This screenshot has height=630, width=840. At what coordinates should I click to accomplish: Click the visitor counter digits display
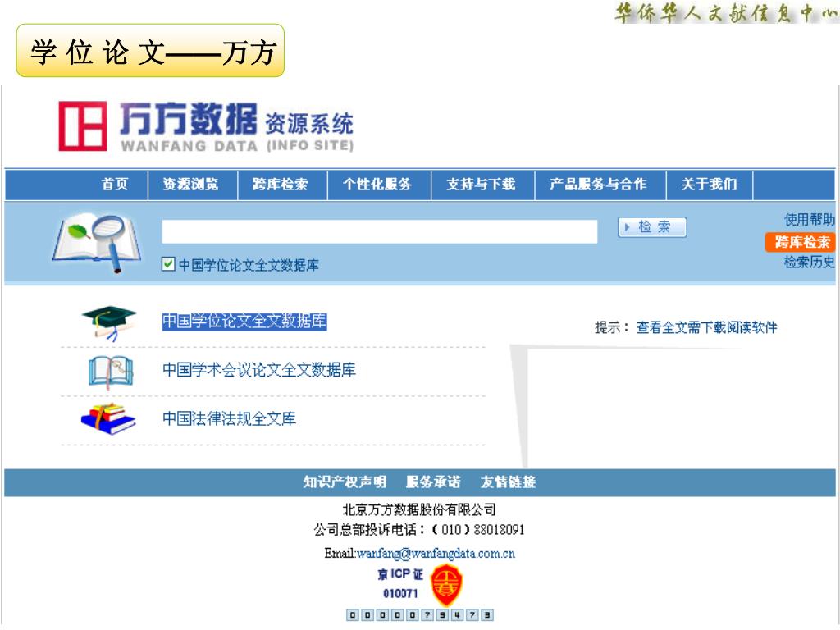click(x=419, y=615)
